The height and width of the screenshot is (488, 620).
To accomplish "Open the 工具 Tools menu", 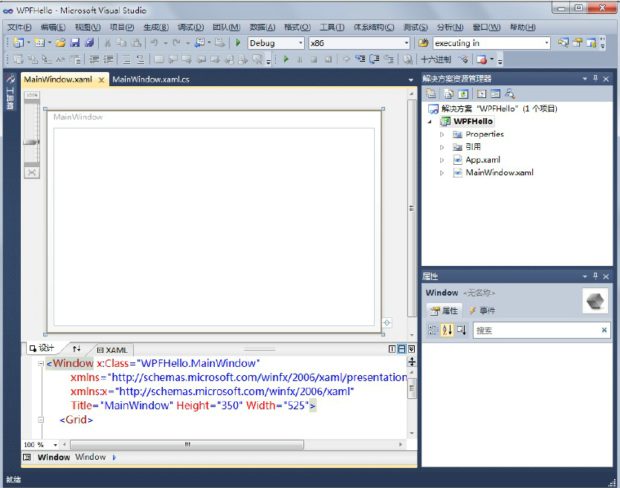I will [x=332, y=27].
